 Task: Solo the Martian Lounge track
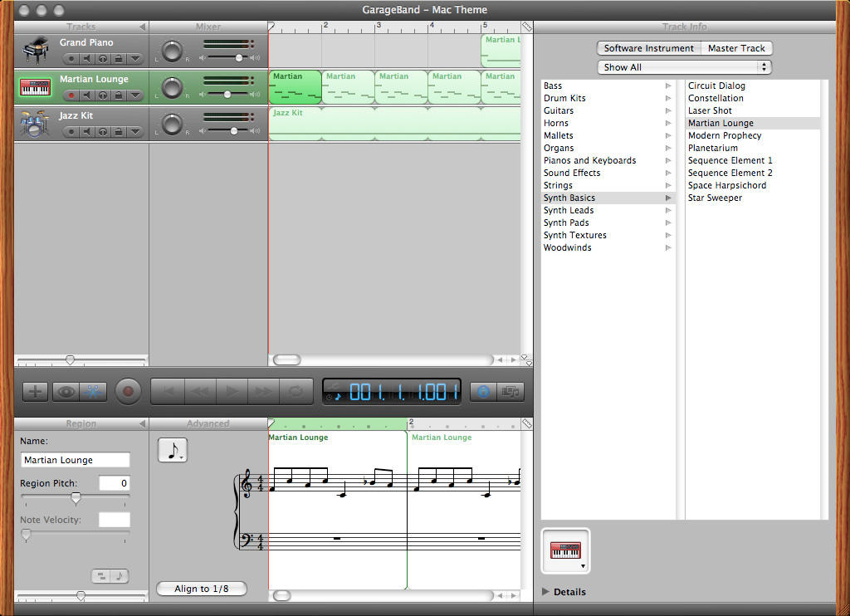(103, 95)
